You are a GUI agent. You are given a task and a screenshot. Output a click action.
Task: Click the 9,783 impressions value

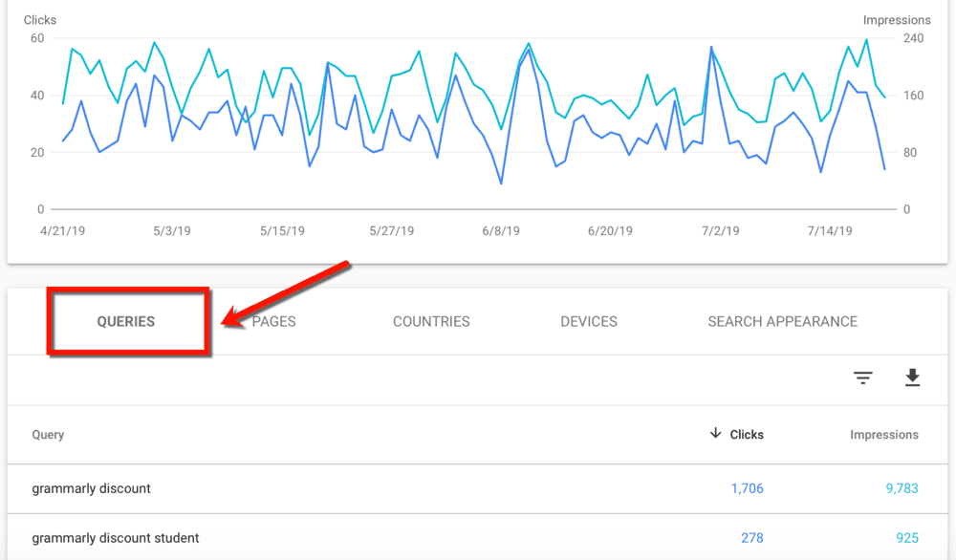(902, 488)
